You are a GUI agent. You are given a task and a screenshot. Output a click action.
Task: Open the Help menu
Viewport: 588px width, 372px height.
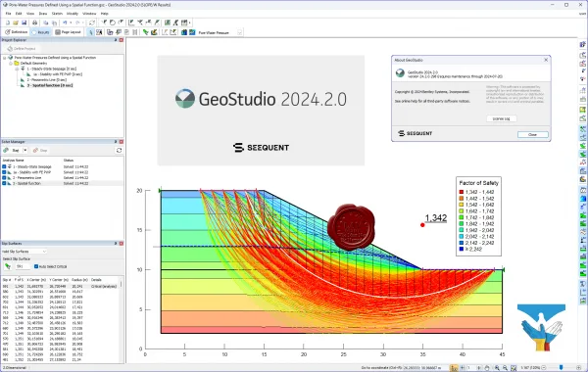[105, 14]
